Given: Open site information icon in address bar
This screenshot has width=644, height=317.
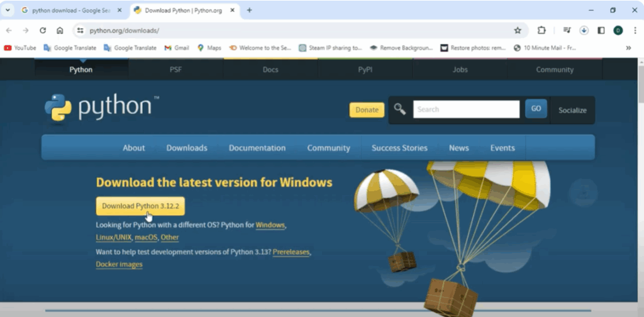Looking at the screenshot, I should (x=80, y=30).
